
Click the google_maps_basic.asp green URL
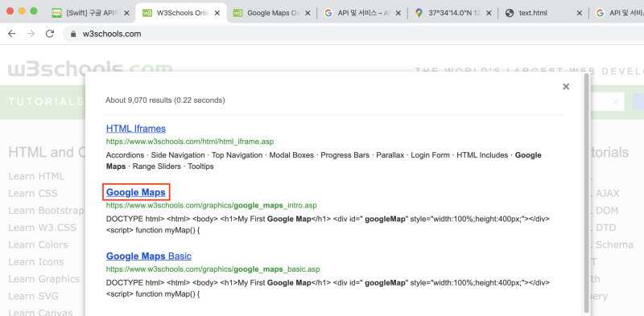[213, 269]
